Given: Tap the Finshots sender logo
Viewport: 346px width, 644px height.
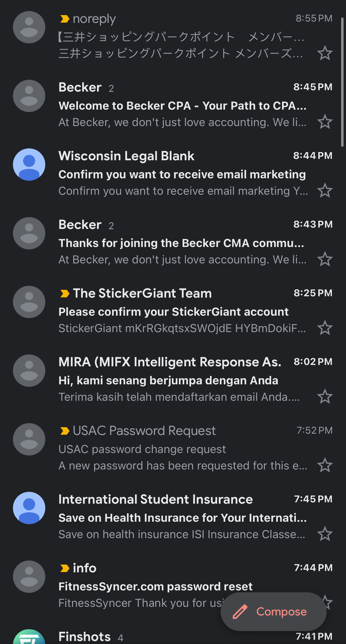Looking at the screenshot, I should pyautogui.click(x=29, y=638).
